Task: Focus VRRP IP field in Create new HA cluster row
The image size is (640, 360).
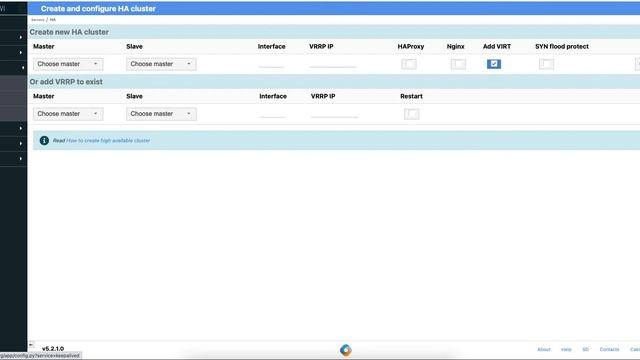Action: pos(333,64)
